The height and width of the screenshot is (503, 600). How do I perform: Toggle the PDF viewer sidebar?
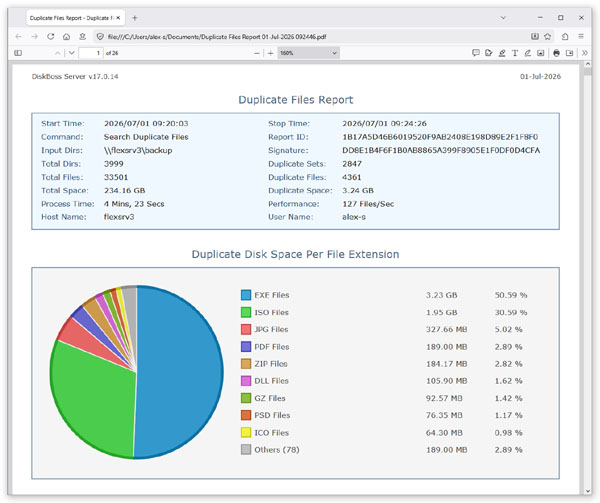point(18,53)
